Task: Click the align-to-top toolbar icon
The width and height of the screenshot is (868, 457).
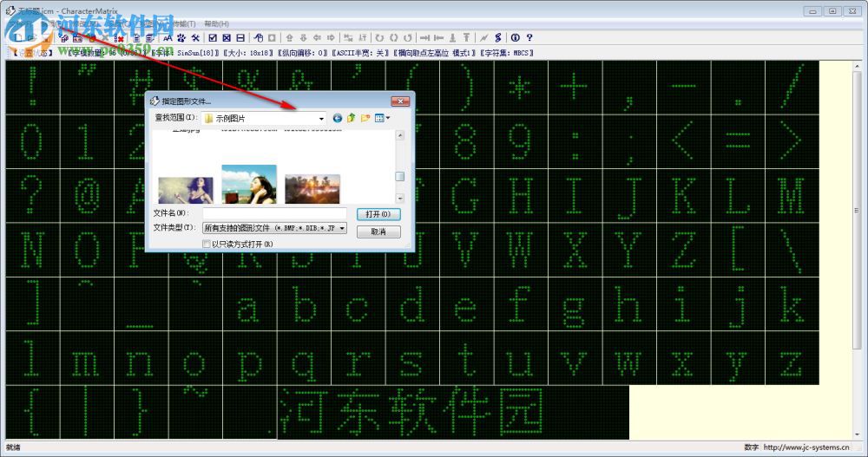Action: click(x=467, y=37)
